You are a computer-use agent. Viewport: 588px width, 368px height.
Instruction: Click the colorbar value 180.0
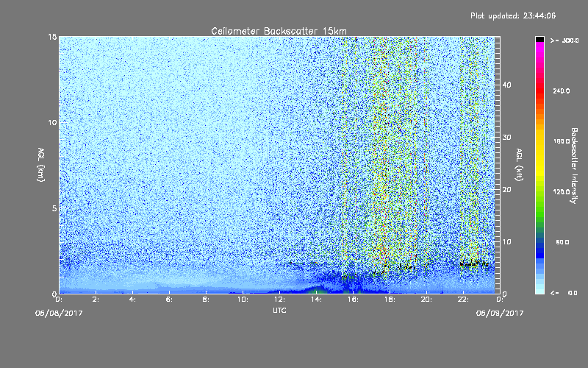(x=562, y=141)
